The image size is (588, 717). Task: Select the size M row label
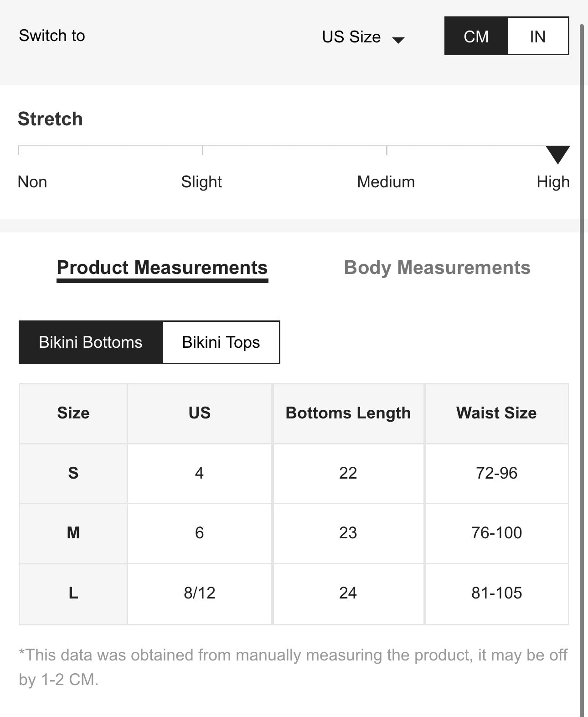[73, 533]
